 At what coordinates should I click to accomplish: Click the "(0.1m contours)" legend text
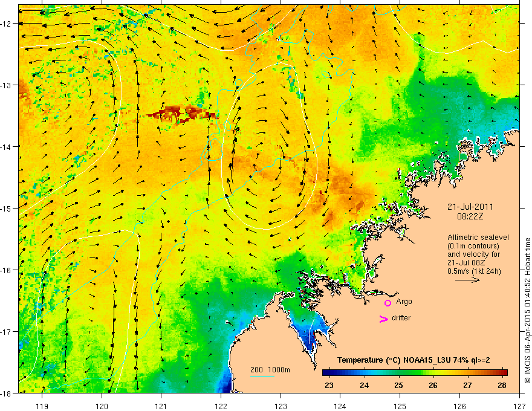coord(473,246)
